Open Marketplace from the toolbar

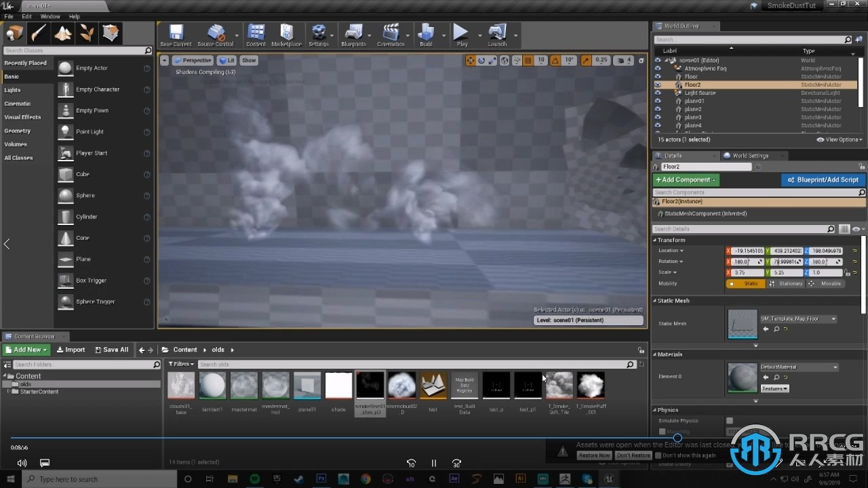pos(286,35)
